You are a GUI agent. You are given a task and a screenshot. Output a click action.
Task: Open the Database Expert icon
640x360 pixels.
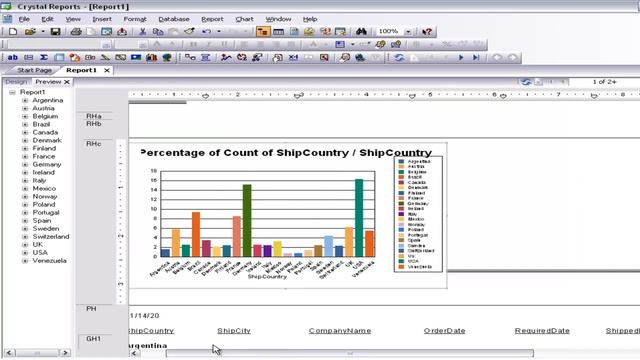click(x=190, y=58)
